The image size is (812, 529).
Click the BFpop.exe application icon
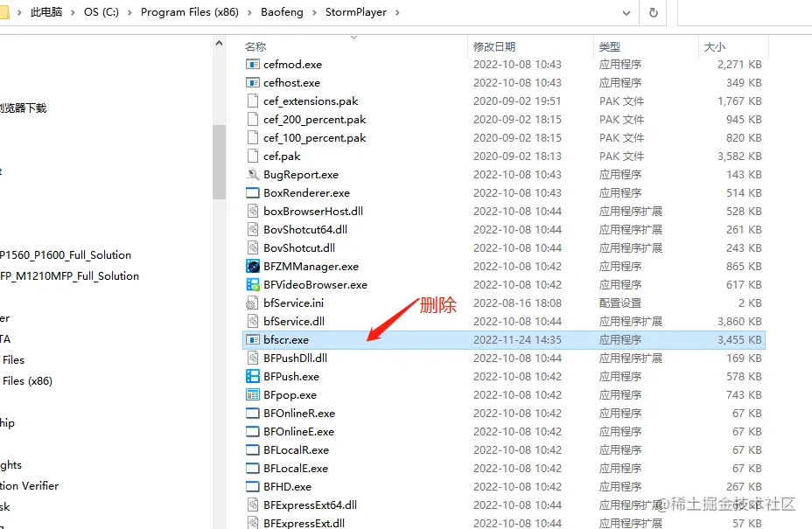[x=253, y=395]
